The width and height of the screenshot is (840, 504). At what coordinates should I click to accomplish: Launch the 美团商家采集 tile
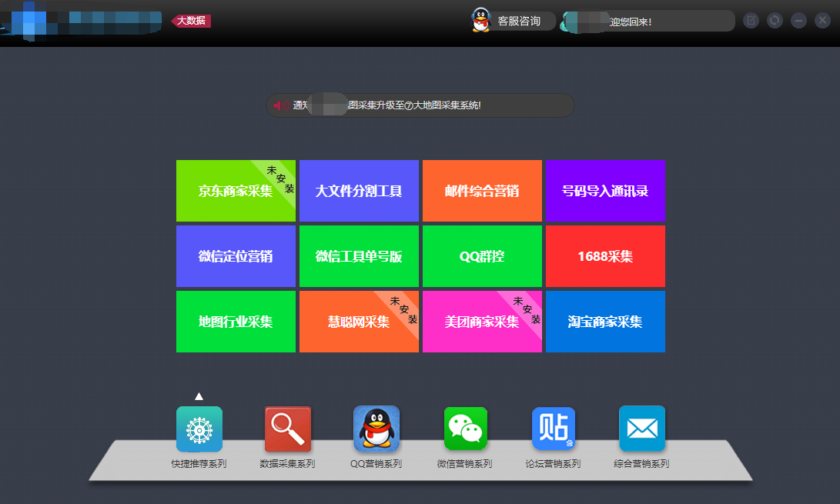click(482, 322)
